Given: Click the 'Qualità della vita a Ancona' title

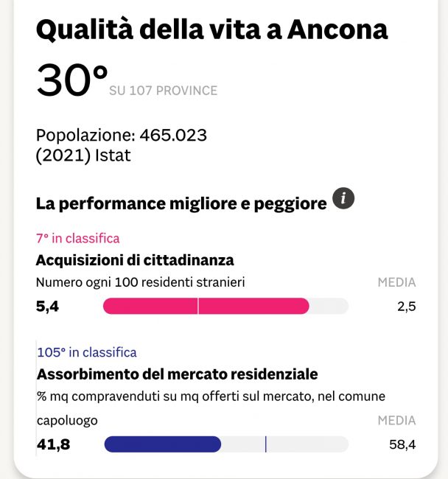Looking at the screenshot, I should pyautogui.click(x=211, y=30).
